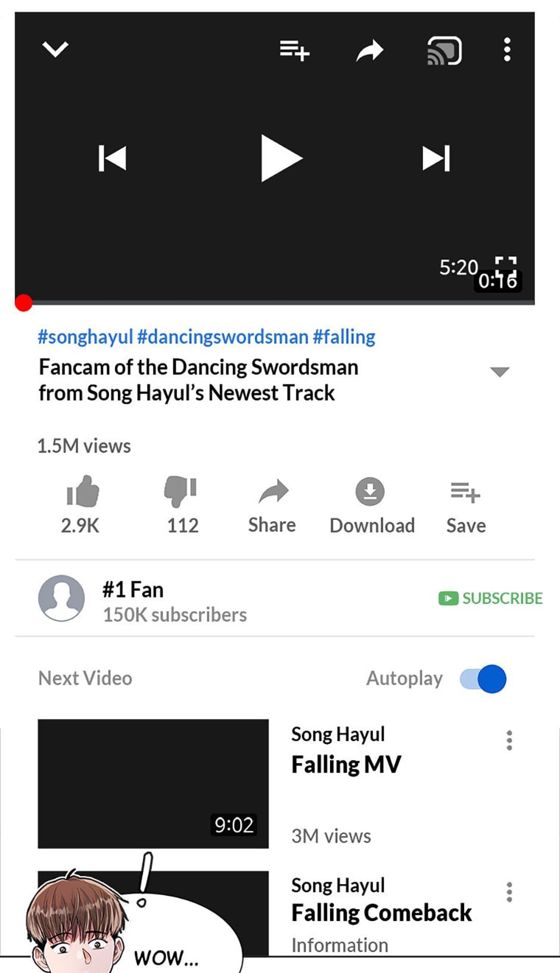Add video to playlist from player top bar
Screen dimensions: 560x973
(294, 50)
